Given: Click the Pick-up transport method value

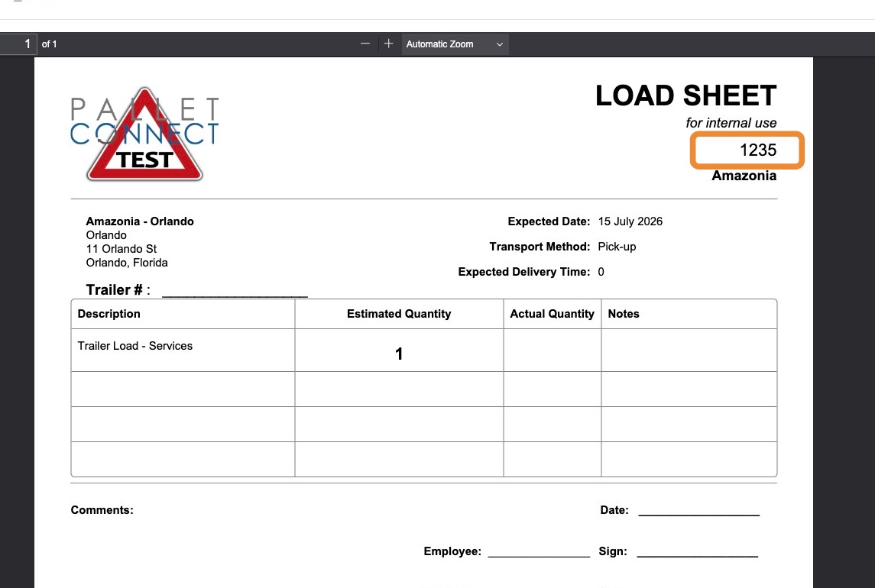Looking at the screenshot, I should tap(617, 247).
